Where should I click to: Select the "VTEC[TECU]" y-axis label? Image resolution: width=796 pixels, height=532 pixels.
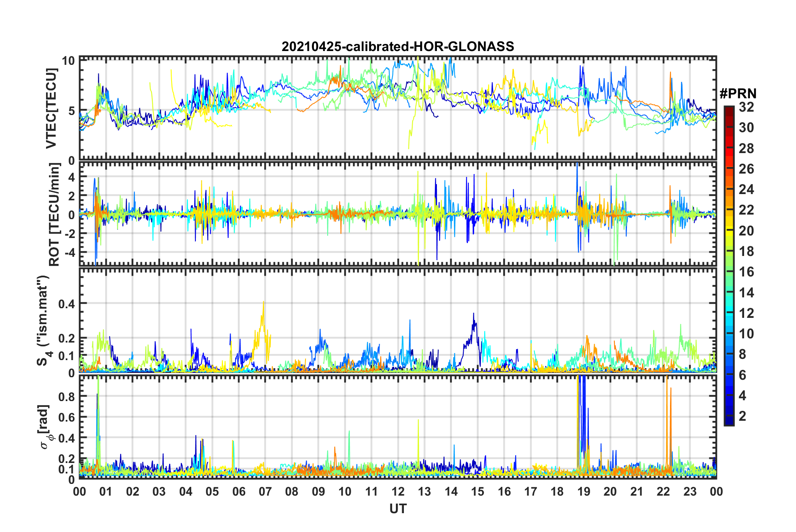coord(51,109)
